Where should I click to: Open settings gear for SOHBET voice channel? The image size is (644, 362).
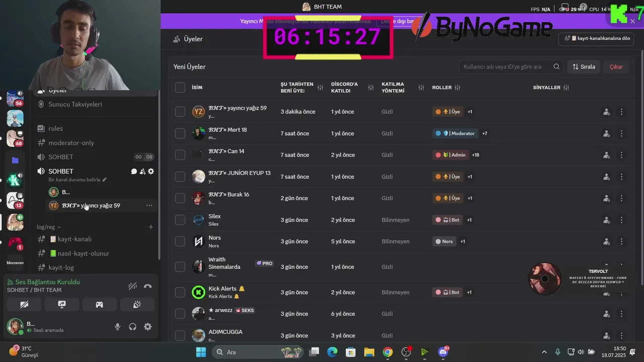[x=151, y=171]
